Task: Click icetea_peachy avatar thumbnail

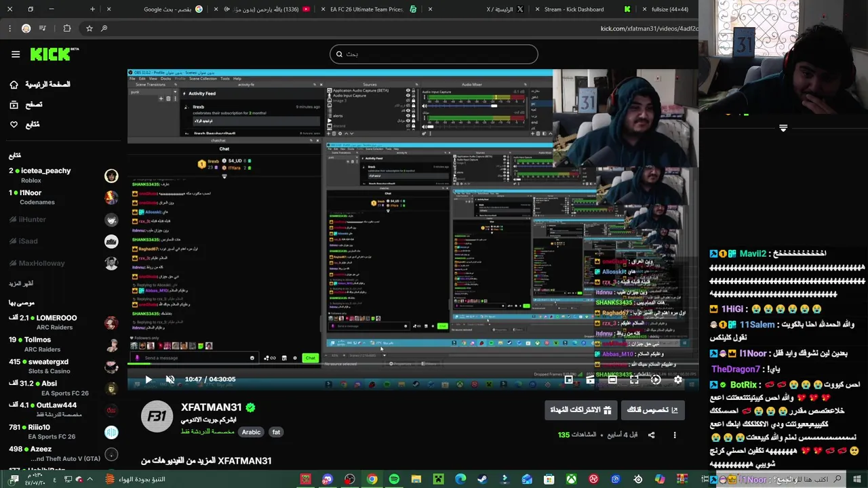Action: tap(111, 176)
